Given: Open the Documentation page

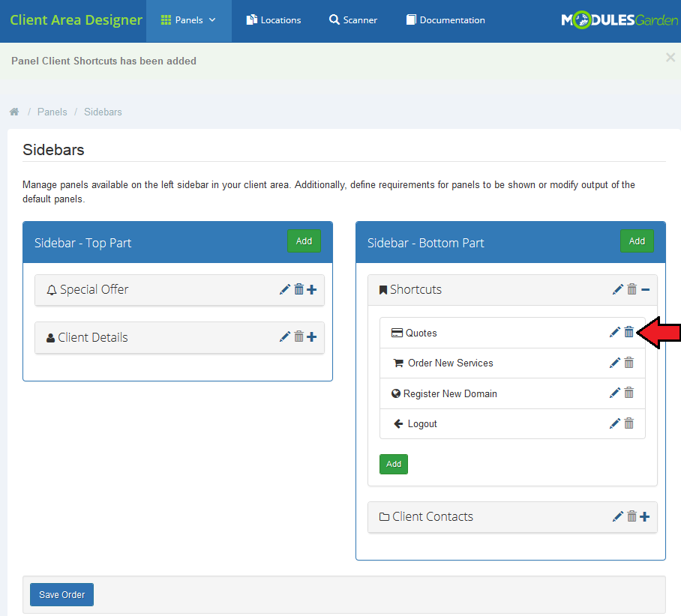Looking at the screenshot, I should tap(445, 20).
